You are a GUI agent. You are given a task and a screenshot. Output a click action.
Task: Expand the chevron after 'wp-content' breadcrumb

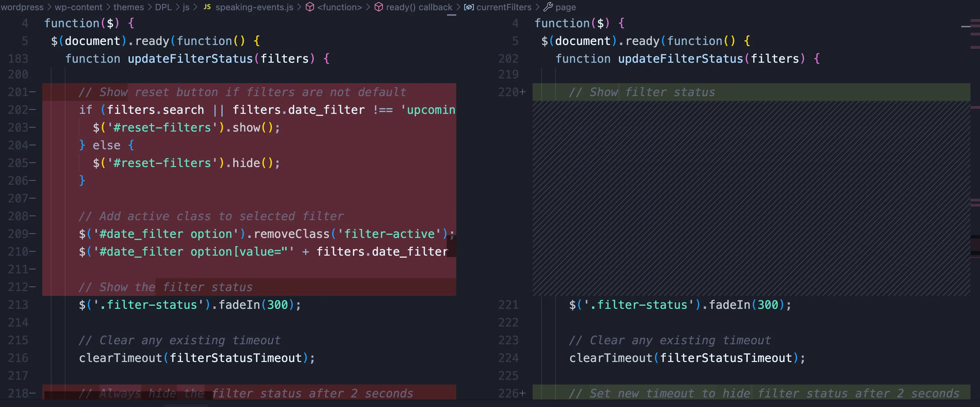pyautogui.click(x=108, y=7)
